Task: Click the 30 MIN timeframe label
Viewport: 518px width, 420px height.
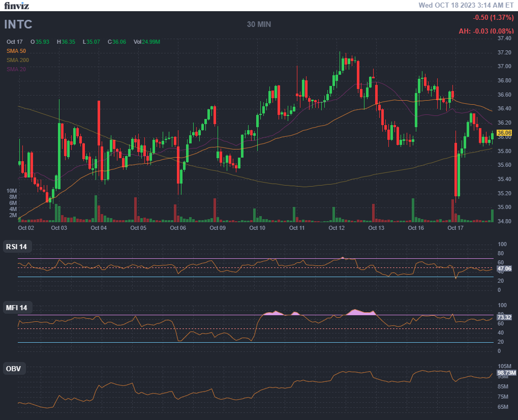Action: [x=259, y=24]
